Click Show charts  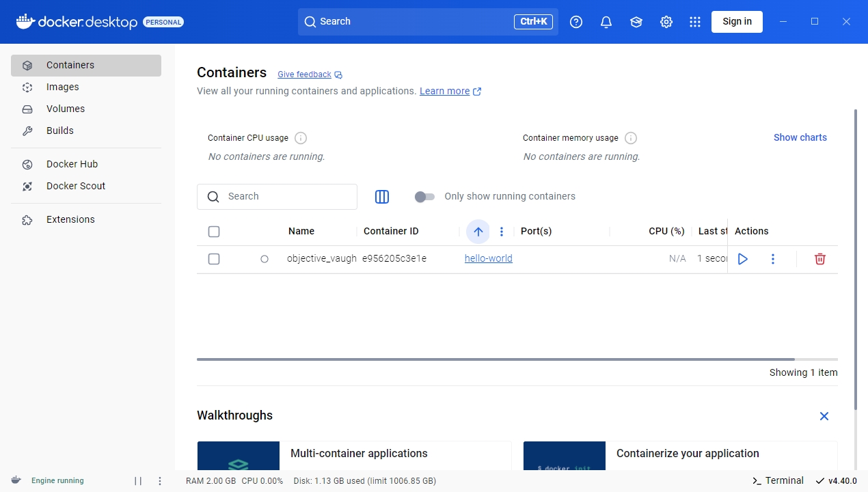pos(800,138)
